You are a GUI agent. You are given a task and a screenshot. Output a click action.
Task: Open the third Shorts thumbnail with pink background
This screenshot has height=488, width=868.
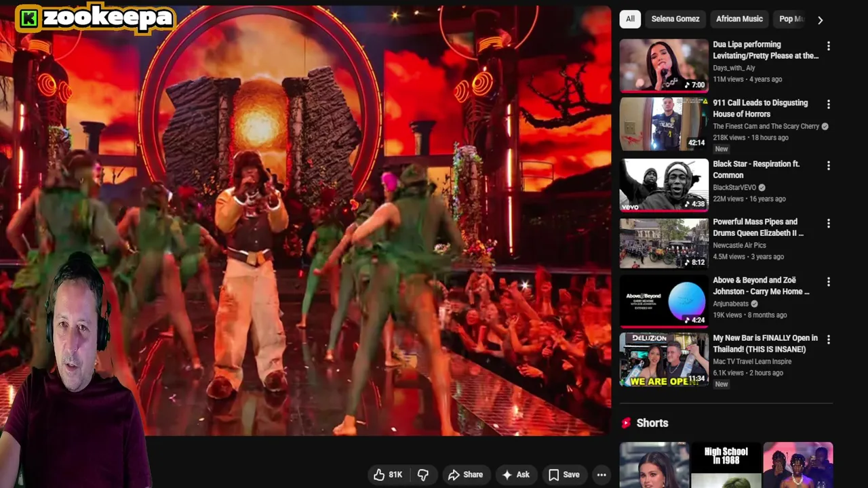pos(798,465)
